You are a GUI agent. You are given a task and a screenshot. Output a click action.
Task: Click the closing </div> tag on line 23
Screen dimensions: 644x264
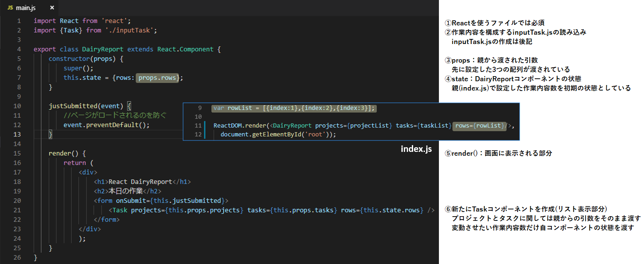click(90, 229)
